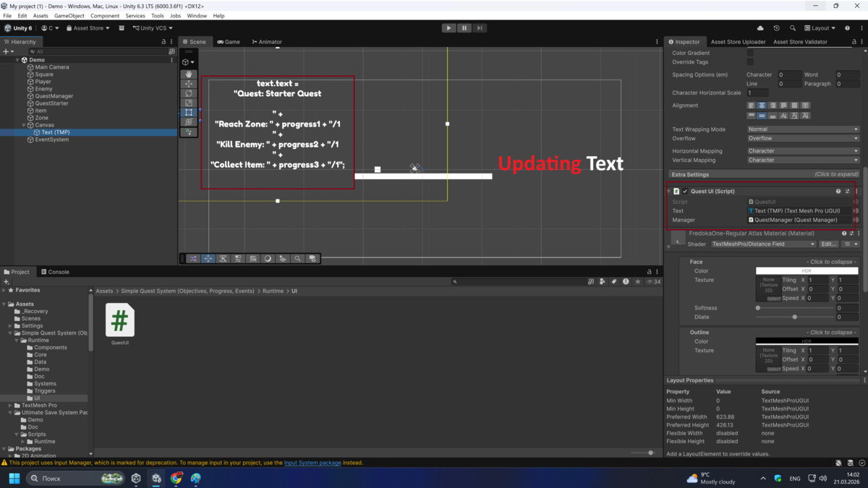The height and width of the screenshot is (488, 868).
Task: Select the Rect tool in Scene toolbar
Action: 189,113
